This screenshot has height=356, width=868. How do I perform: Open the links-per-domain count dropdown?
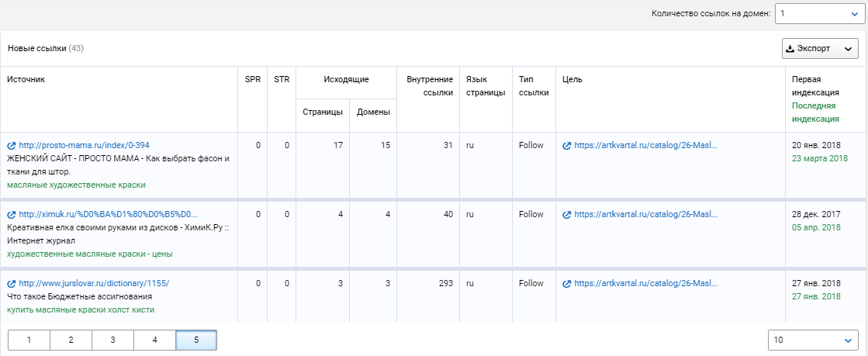pyautogui.click(x=815, y=13)
